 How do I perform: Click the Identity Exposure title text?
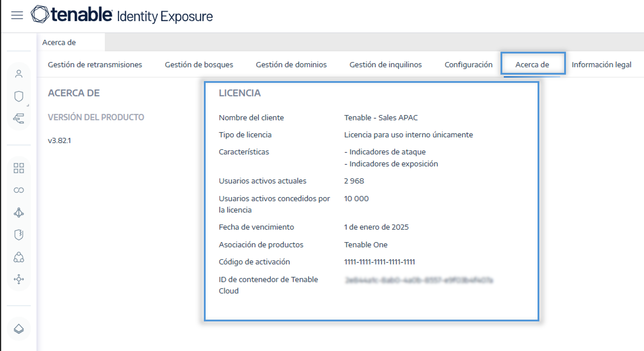point(165,16)
